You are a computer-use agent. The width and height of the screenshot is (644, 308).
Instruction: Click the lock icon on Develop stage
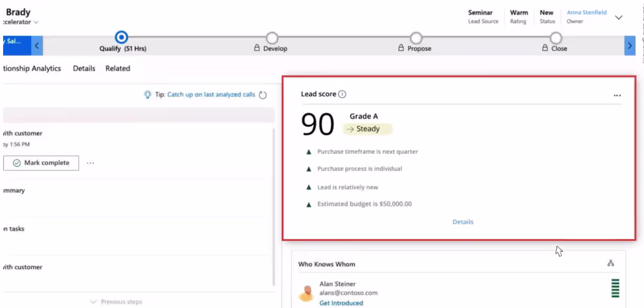click(x=257, y=48)
